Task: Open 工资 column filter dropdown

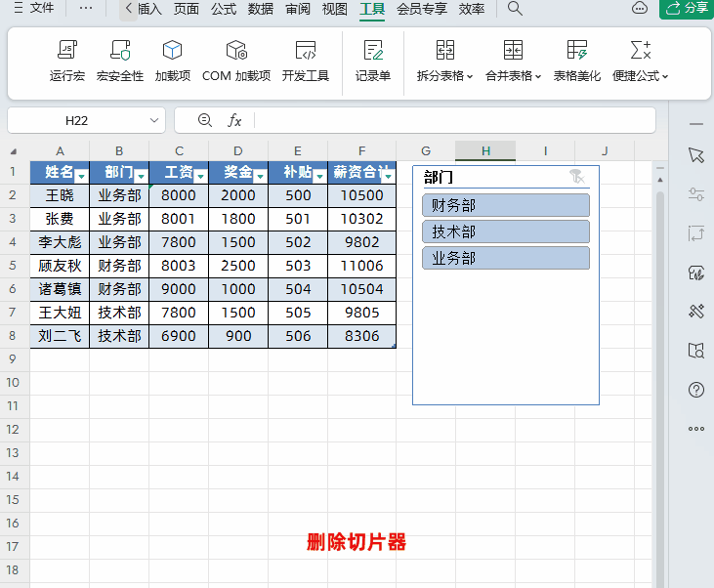Action: [x=200, y=176]
